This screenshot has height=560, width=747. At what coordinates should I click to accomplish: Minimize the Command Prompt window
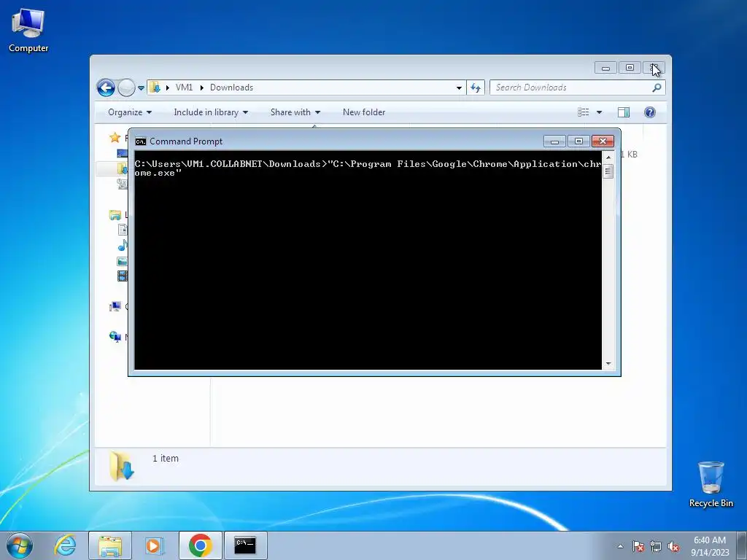[554, 141]
